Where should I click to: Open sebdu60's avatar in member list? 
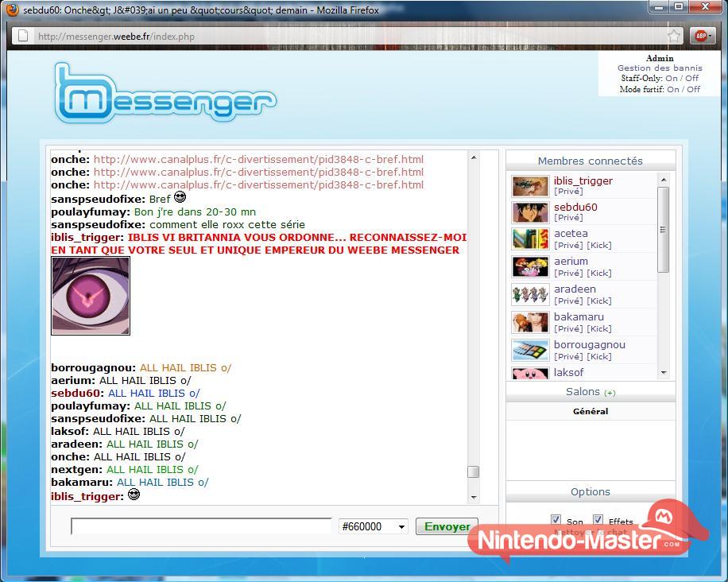coord(530,212)
